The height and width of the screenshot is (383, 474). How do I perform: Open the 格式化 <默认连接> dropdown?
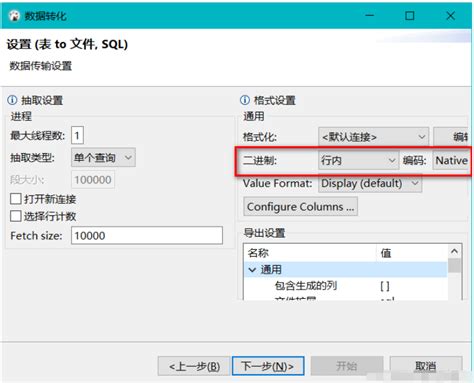click(373, 137)
